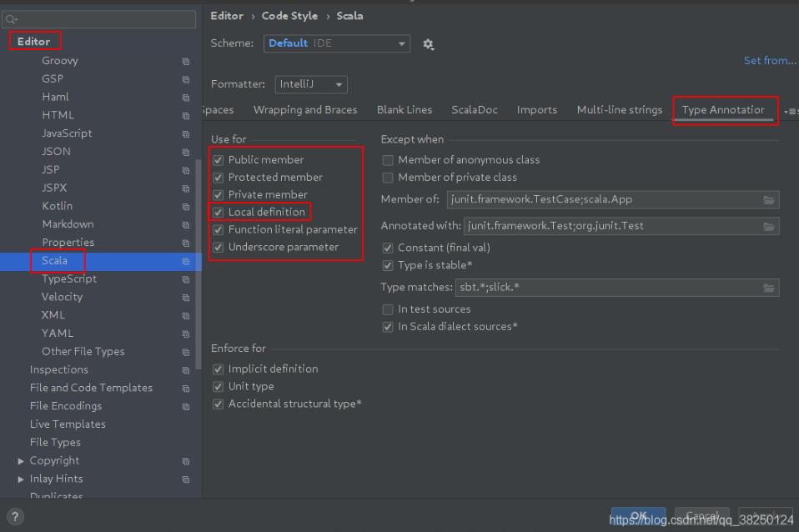Screen dimensions: 799x532
Task: Select TypeScript in the settings tree
Action: point(69,279)
